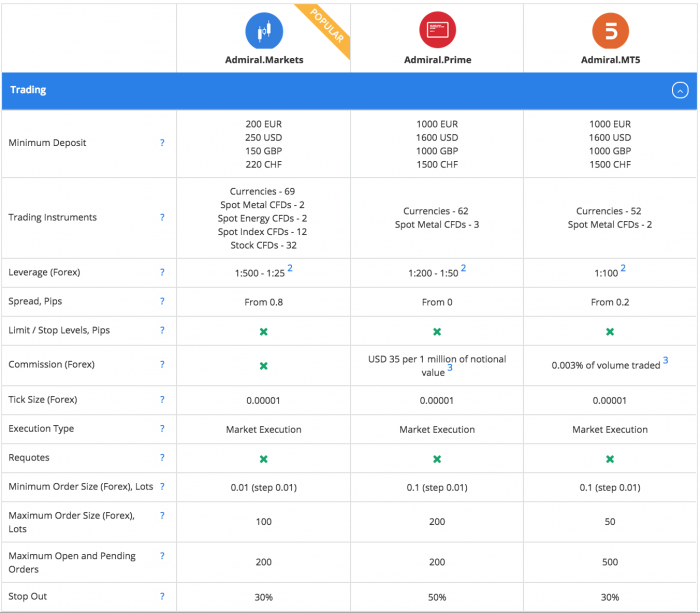Click '0.003% of volume traded' text
This screenshot has width=700, height=613.
click(x=606, y=366)
